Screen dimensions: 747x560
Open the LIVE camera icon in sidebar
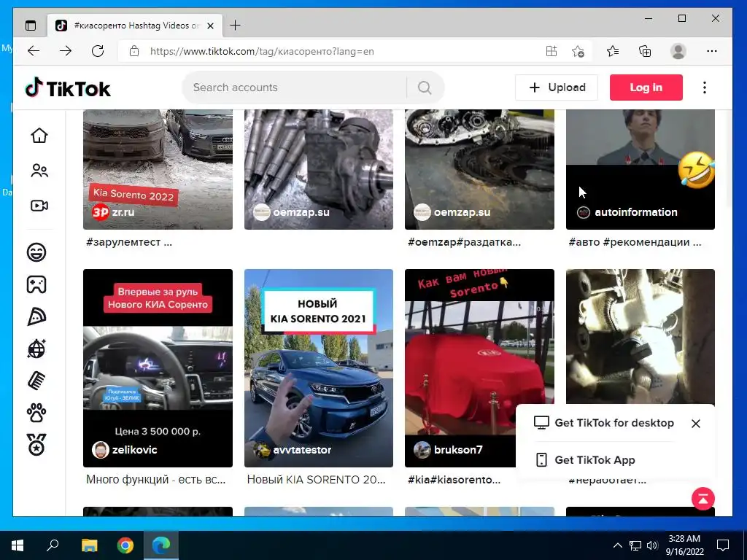39,206
